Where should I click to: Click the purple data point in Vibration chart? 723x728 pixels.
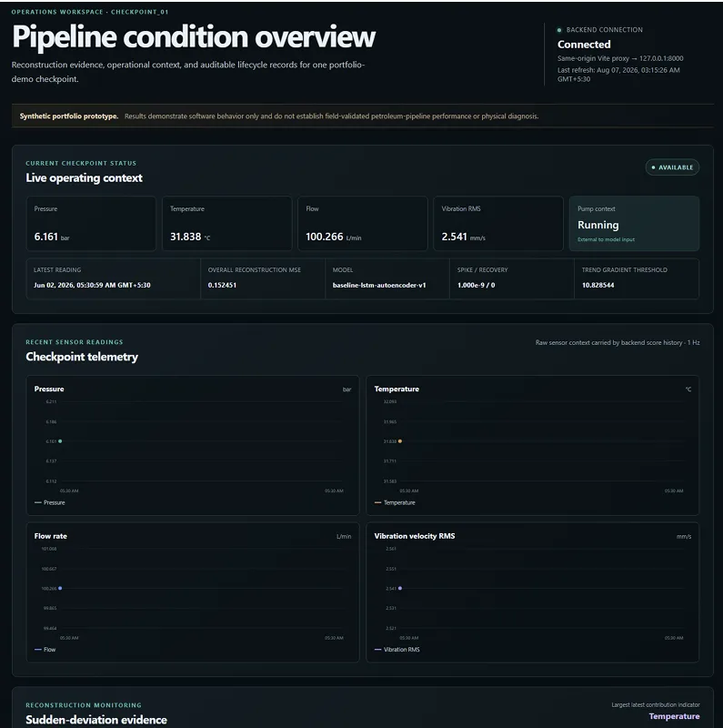pyautogui.click(x=400, y=588)
